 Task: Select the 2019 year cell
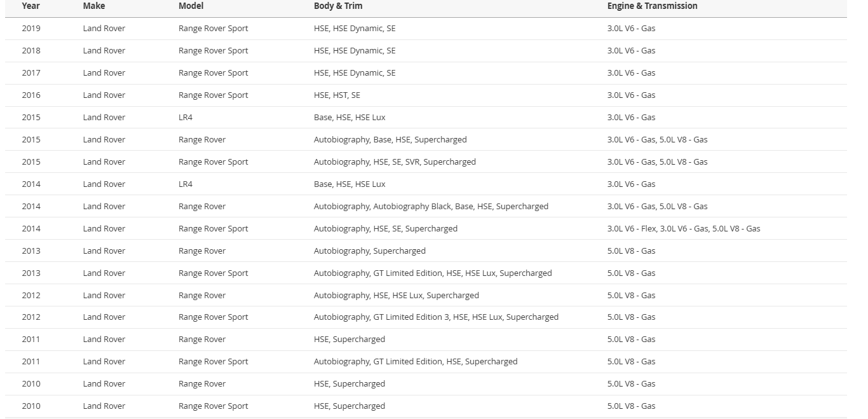click(x=31, y=29)
